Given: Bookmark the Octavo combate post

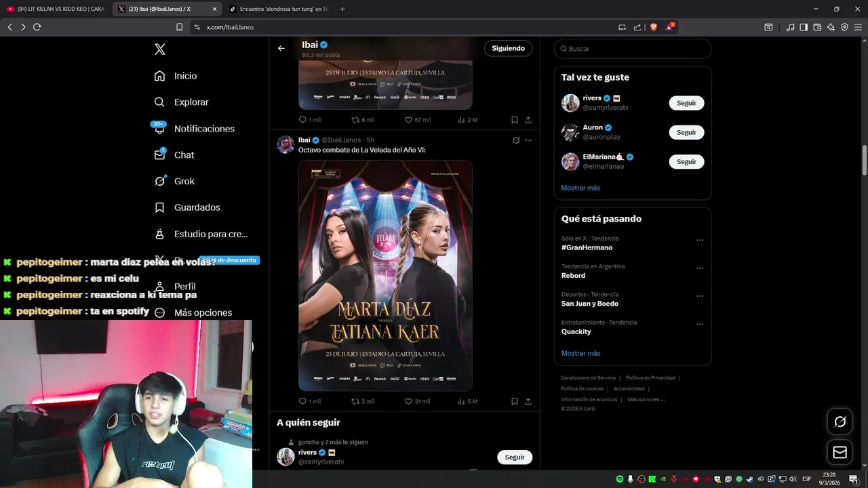Looking at the screenshot, I should pos(515,401).
